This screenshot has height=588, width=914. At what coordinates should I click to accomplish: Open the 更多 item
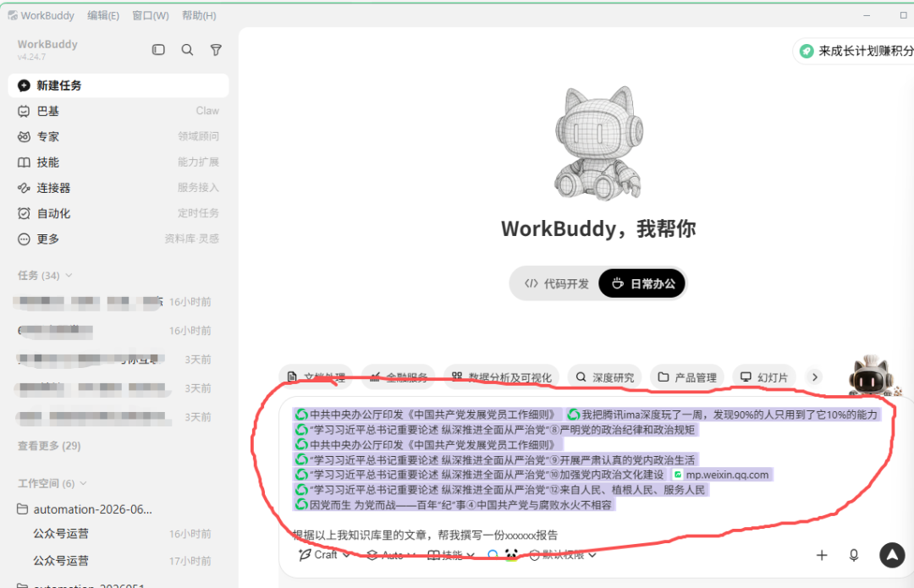(118, 239)
